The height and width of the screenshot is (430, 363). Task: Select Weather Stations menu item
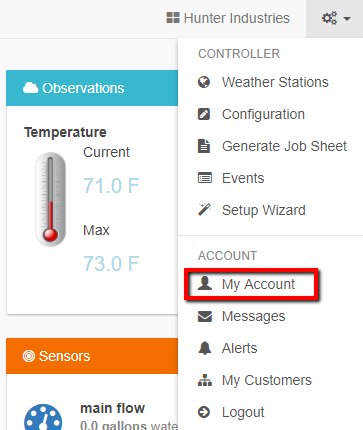[270, 82]
